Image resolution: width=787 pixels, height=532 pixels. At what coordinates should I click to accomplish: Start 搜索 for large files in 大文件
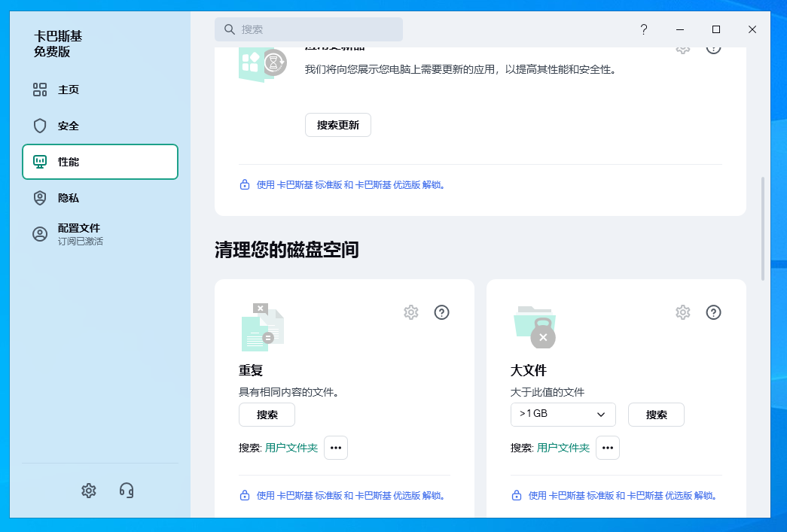coord(657,415)
